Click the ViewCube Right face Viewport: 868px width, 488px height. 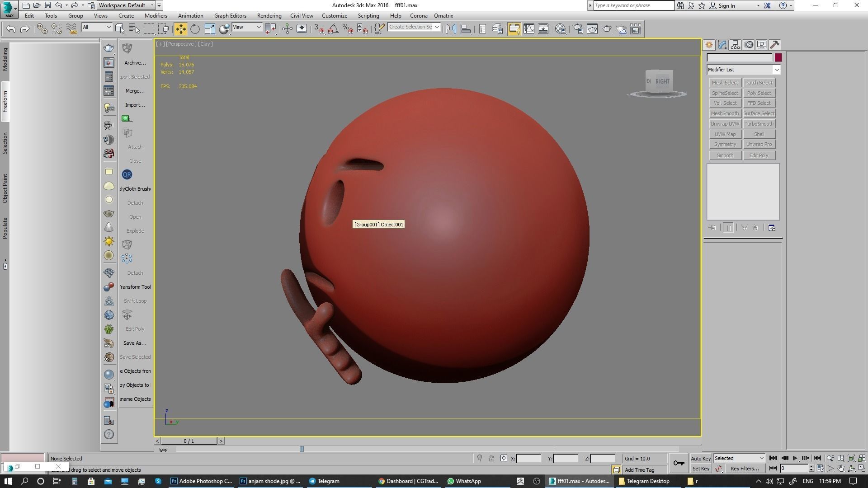[662, 82]
